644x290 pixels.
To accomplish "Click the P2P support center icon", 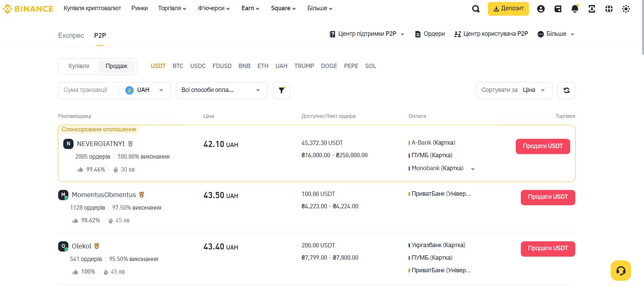I will pos(332,34).
